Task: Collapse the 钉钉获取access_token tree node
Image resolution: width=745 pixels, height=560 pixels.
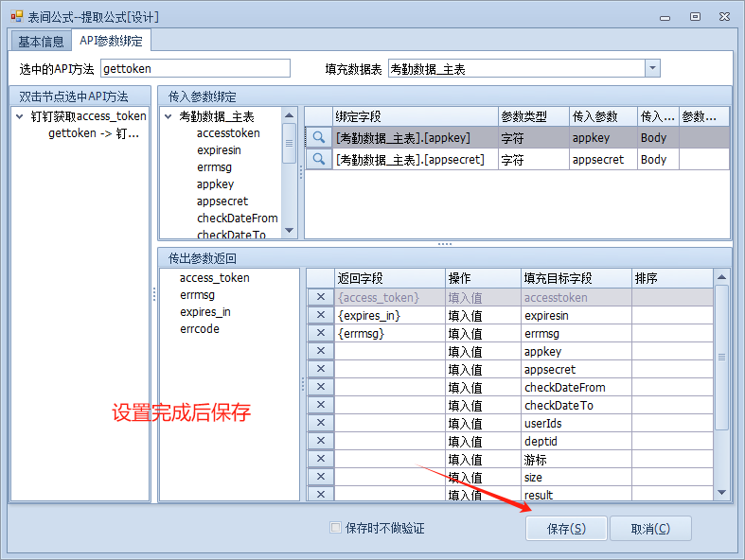Action: [x=20, y=116]
